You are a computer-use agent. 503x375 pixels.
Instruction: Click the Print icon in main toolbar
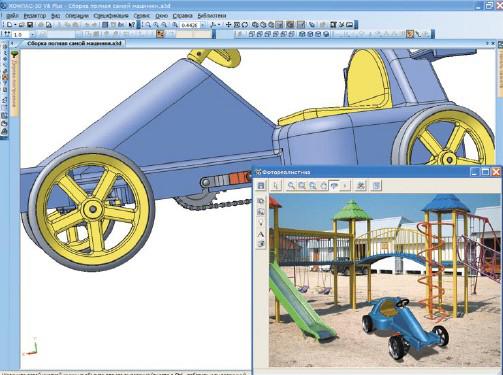(41, 25)
